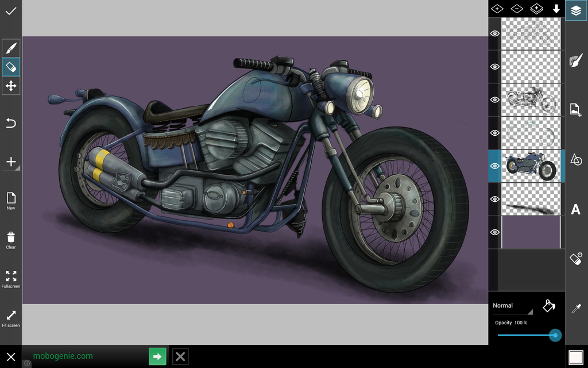The image size is (588, 368).
Task: Expand the plus add menu
Action: pyautogui.click(x=11, y=162)
